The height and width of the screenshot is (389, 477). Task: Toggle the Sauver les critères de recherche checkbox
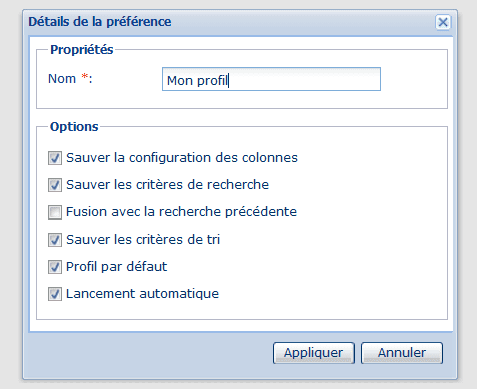click(x=55, y=185)
